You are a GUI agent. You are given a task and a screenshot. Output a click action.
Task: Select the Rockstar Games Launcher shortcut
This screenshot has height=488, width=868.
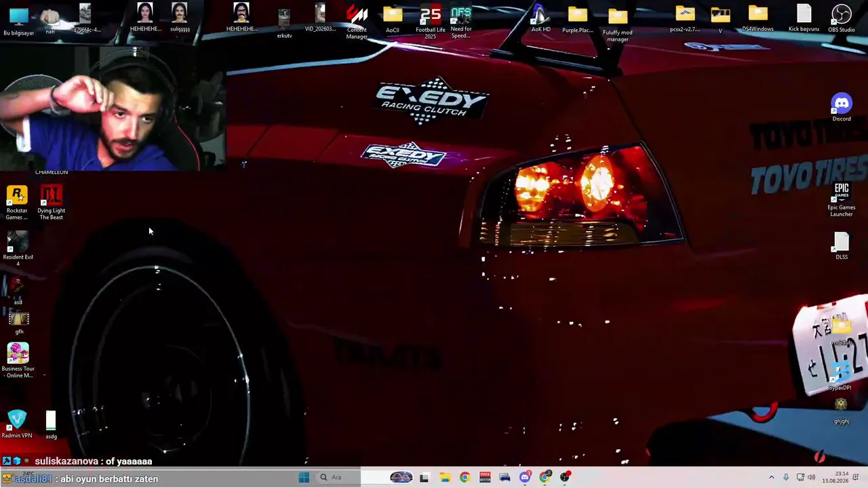pos(17,203)
